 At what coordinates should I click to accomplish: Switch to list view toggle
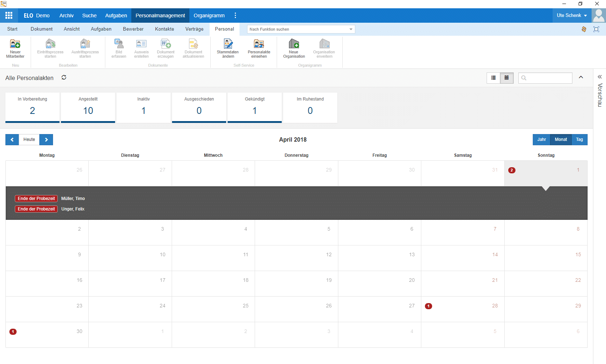(x=493, y=78)
